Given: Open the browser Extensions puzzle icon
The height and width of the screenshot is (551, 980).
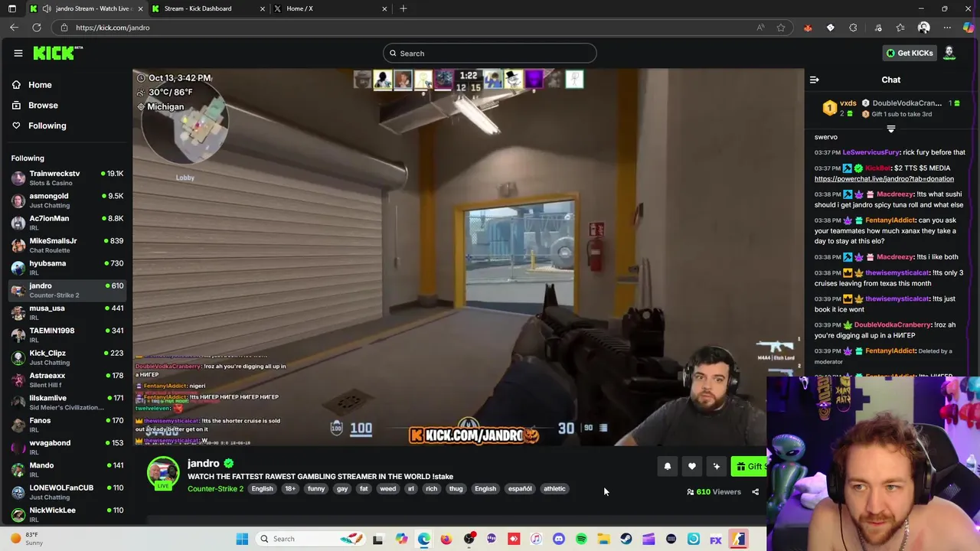Looking at the screenshot, I should [853, 28].
